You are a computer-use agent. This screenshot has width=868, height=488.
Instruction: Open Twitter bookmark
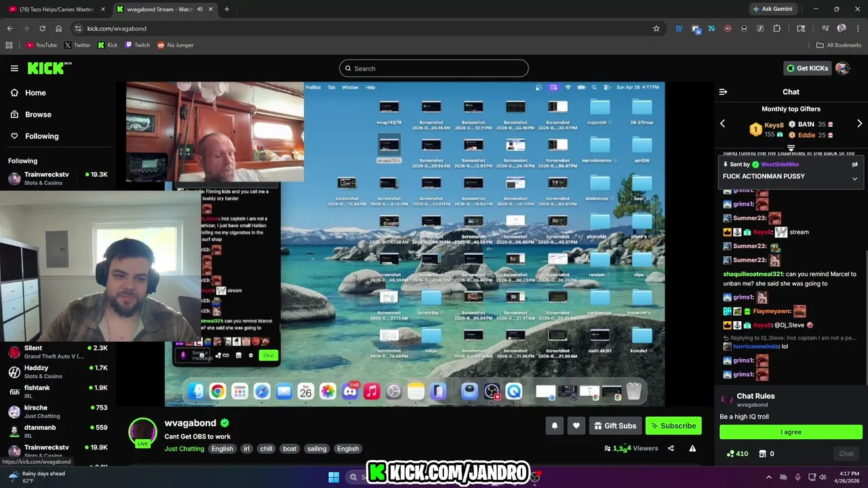click(77, 45)
